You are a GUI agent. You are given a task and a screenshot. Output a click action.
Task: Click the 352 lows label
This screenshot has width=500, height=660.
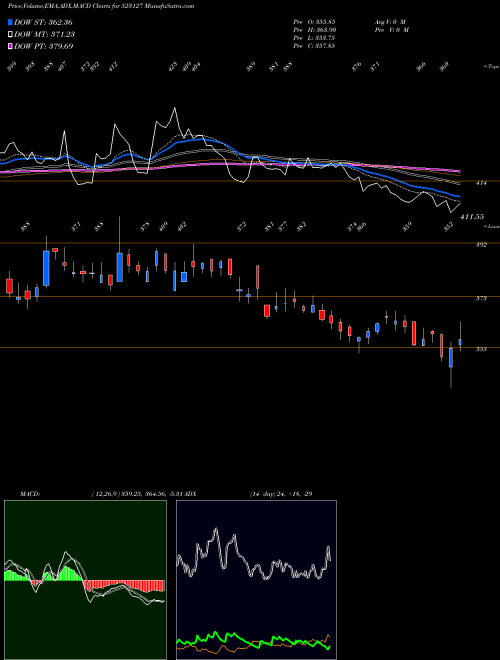449,226
